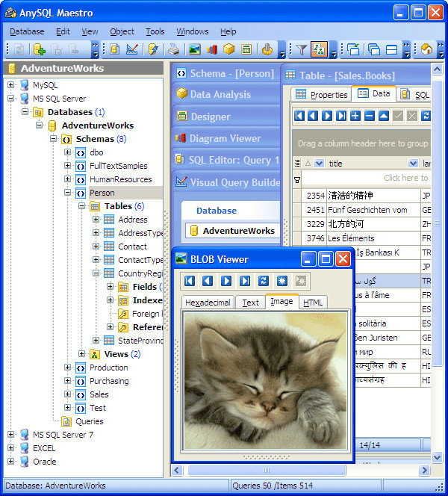Expand the MySQL server node

(x=10, y=84)
